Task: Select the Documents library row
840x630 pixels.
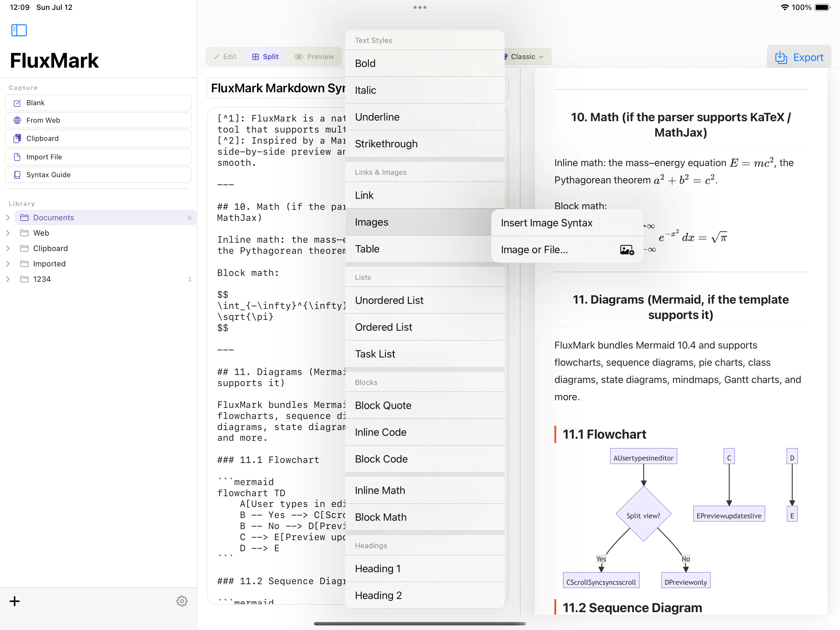Action: [x=105, y=218]
